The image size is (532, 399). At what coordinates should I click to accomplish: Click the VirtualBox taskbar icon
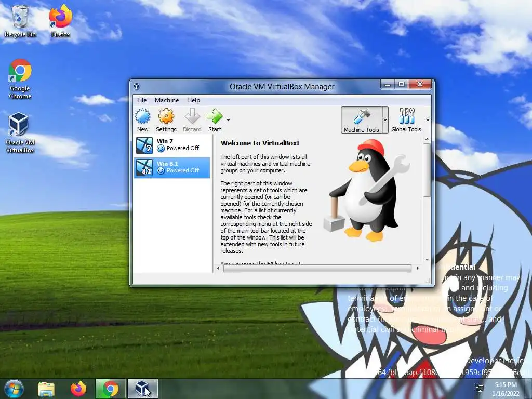(142, 389)
